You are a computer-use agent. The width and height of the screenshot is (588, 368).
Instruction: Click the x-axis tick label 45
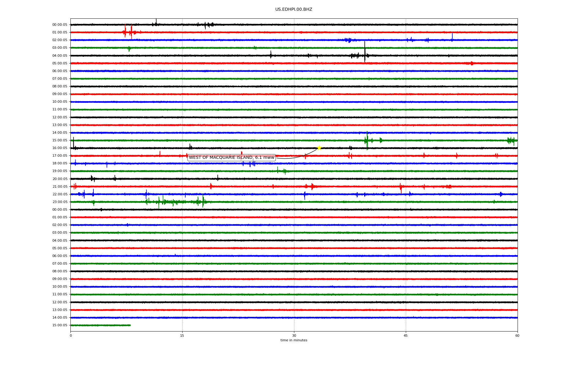click(406, 335)
